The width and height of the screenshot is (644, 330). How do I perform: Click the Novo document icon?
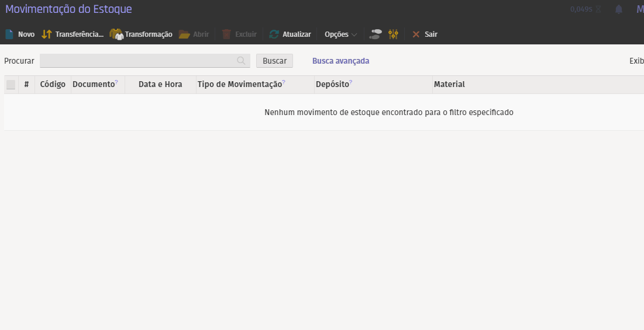coord(9,34)
